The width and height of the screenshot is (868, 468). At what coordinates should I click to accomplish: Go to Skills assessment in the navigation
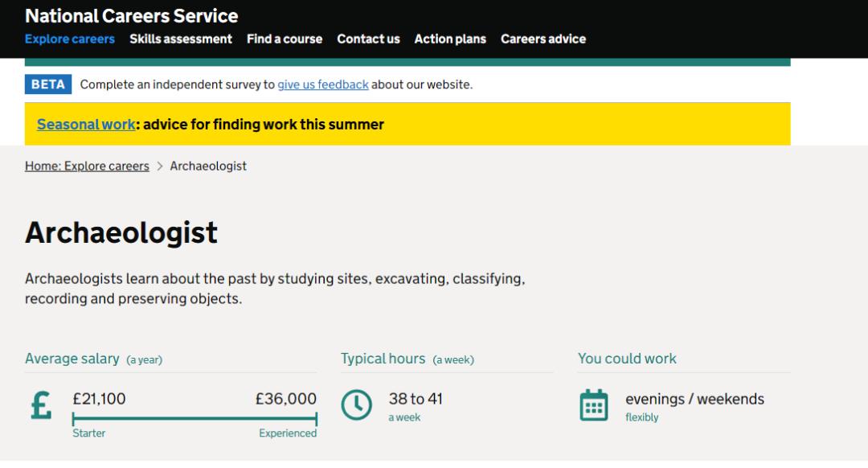coord(181,39)
